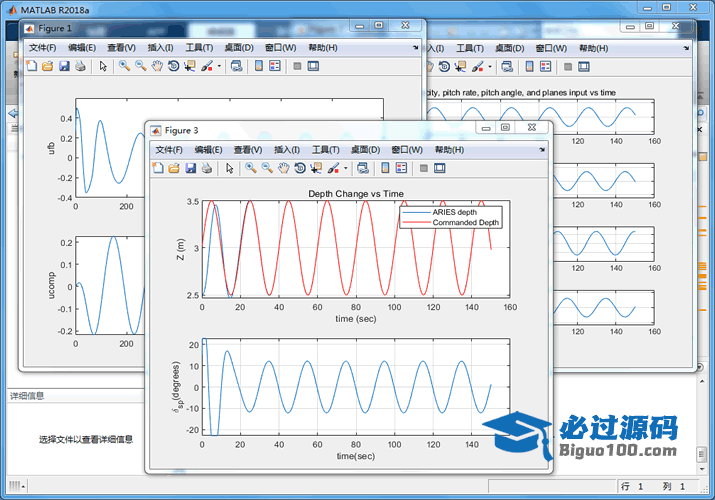Print icon in Figure 1 toolbar
Image resolution: width=715 pixels, height=500 pixels.
80,66
